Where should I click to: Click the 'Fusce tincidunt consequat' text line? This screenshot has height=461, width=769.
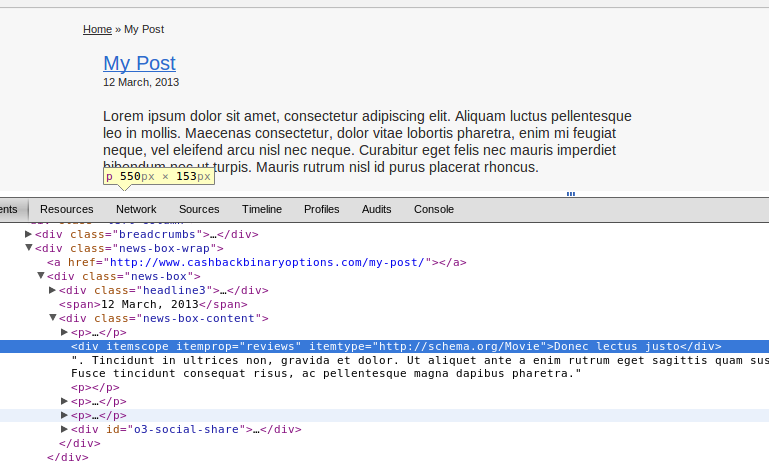[x=326, y=374]
